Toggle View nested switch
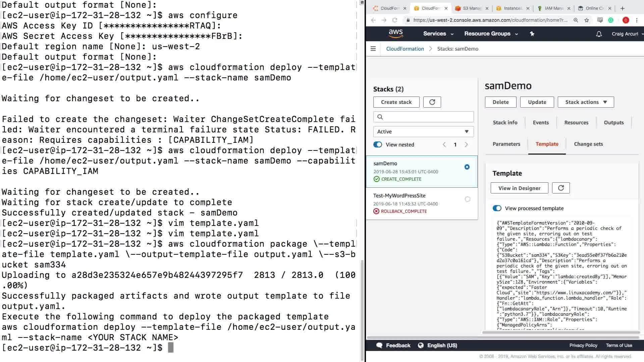644x362 pixels. [378, 144]
